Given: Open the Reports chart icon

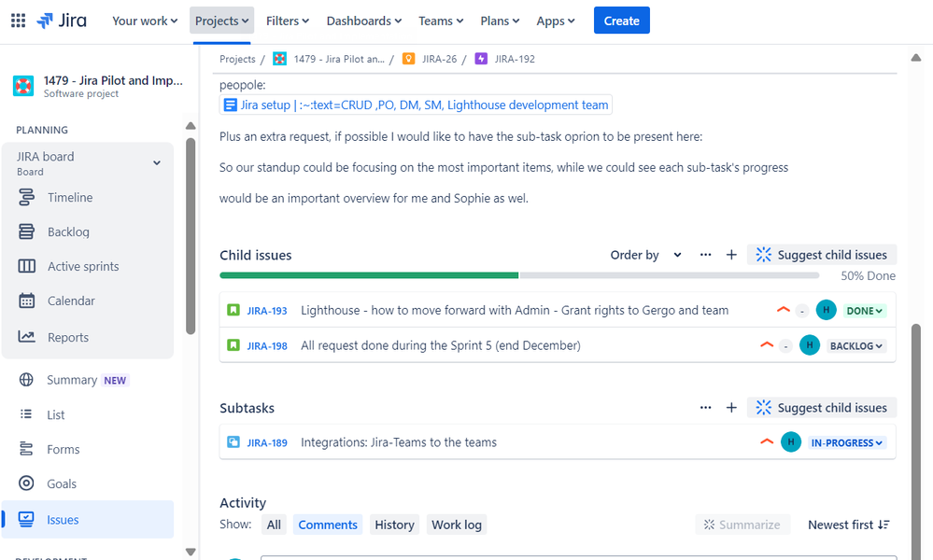Looking at the screenshot, I should [x=26, y=337].
